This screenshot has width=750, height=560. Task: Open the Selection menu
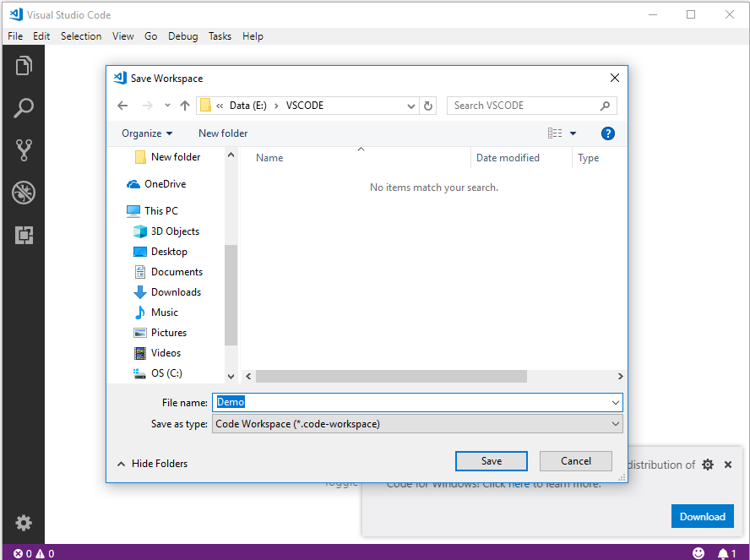click(81, 36)
